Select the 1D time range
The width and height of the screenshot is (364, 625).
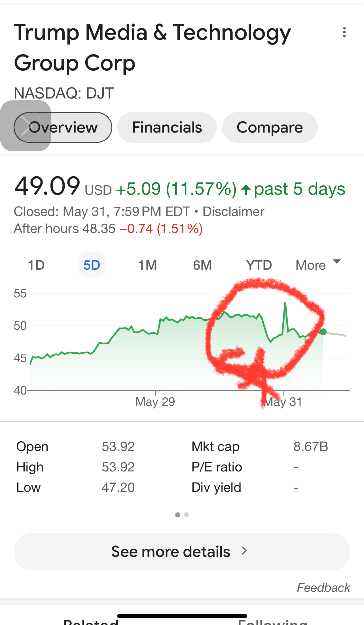coord(36,265)
